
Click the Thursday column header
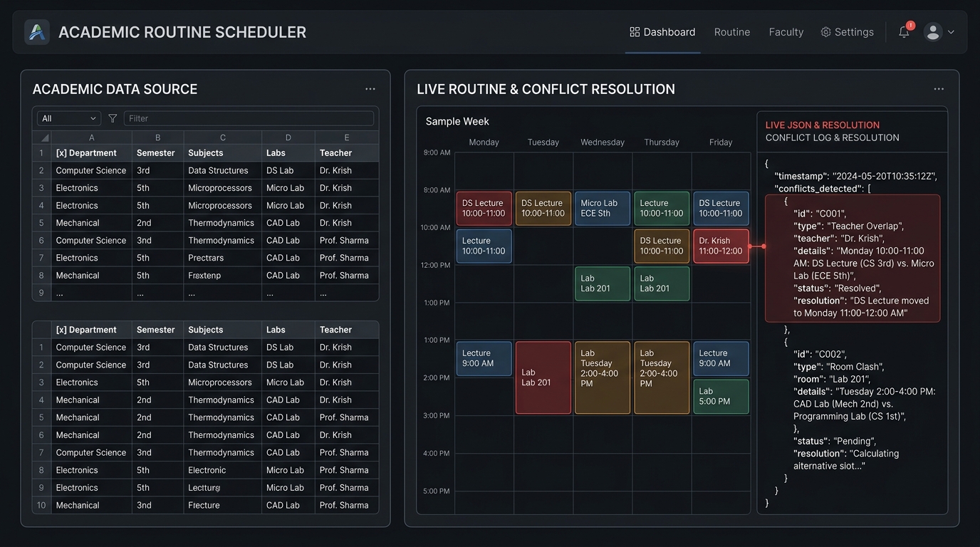(662, 142)
